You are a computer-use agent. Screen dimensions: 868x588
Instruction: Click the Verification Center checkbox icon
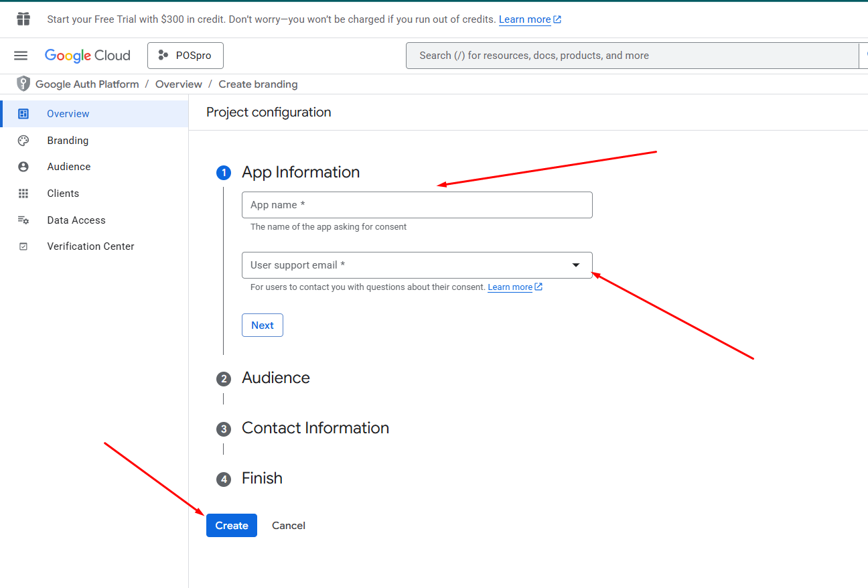(x=23, y=246)
